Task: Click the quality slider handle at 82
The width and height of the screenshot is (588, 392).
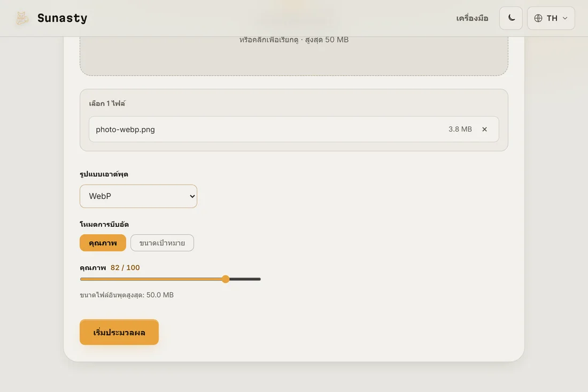Action: click(226, 279)
